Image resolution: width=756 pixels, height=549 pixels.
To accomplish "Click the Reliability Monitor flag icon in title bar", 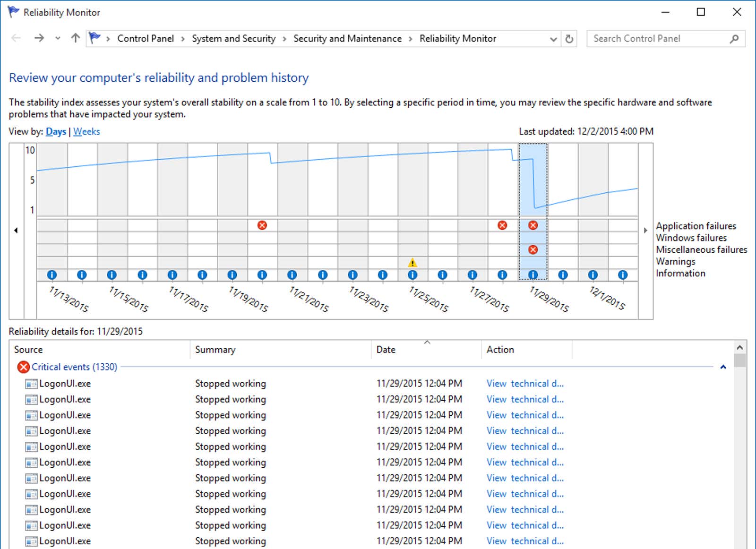I will coord(13,12).
